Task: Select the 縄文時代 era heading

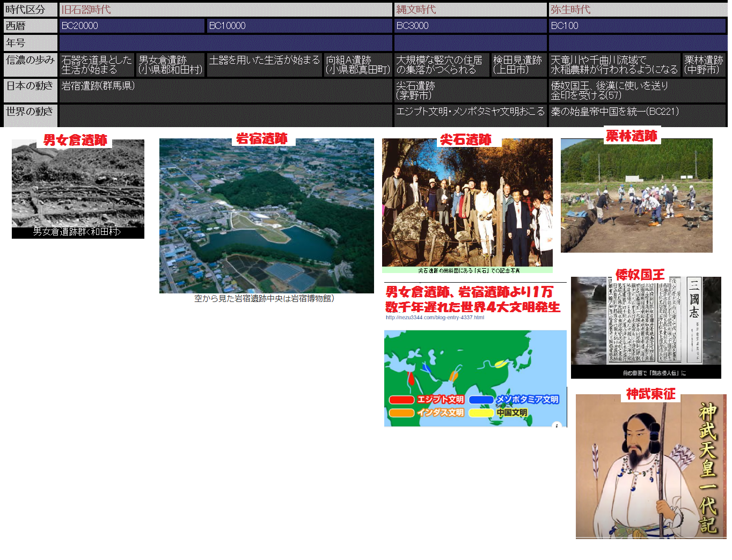Action: [x=416, y=10]
